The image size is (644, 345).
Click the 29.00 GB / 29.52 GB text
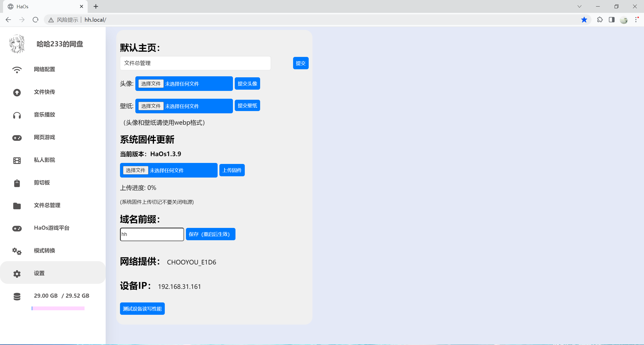click(62, 296)
